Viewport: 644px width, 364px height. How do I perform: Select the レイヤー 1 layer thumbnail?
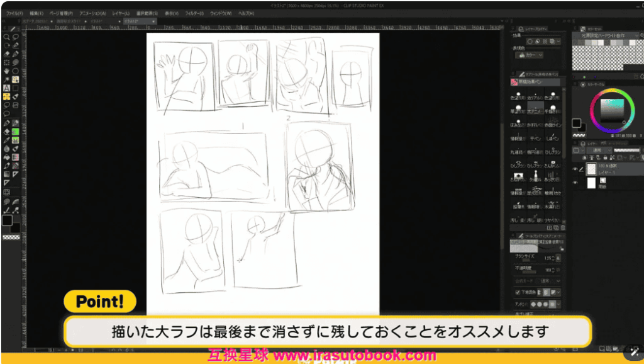point(591,169)
